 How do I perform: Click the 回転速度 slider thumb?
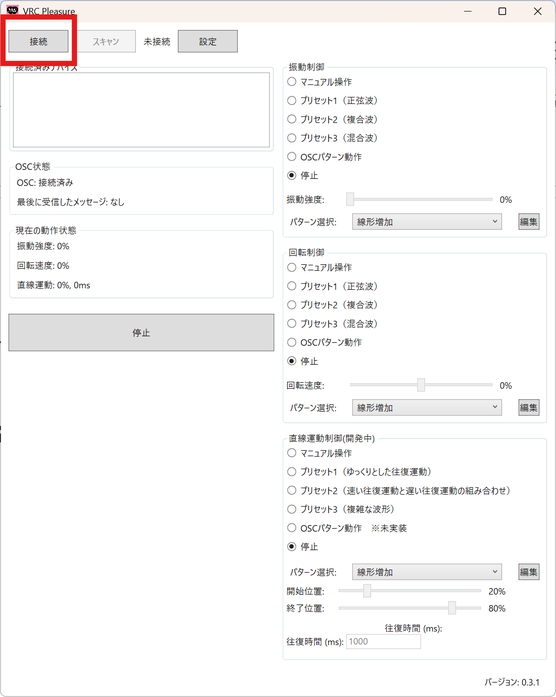(x=421, y=385)
